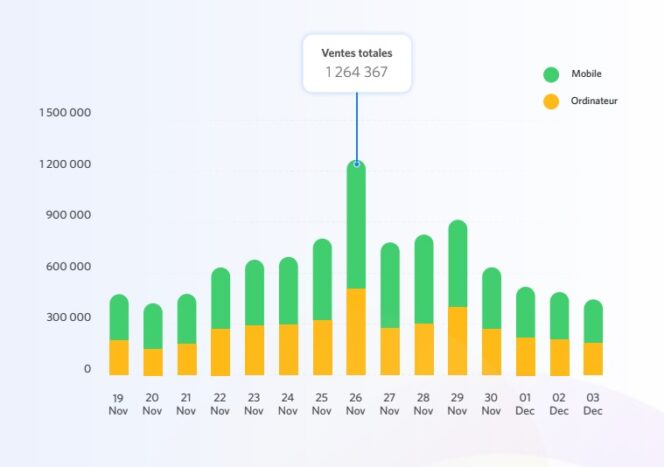Click the 0 axis label
This screenshot has height=467, width=664.
coord(87,369)
